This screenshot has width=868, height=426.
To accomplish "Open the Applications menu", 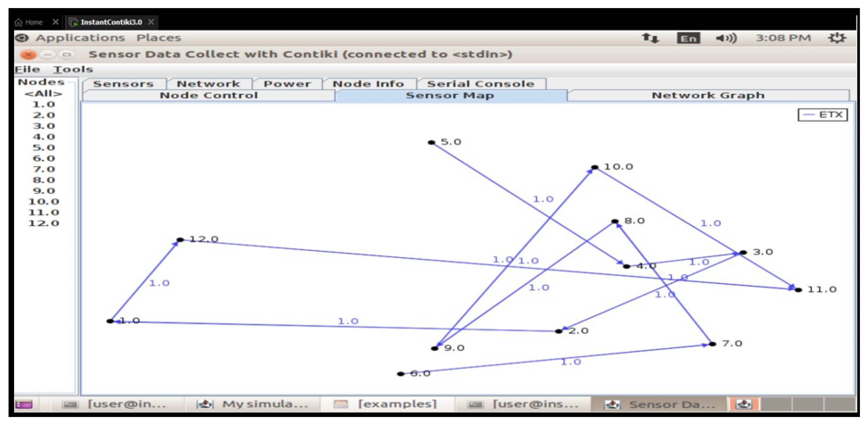I will coord(80,38).
